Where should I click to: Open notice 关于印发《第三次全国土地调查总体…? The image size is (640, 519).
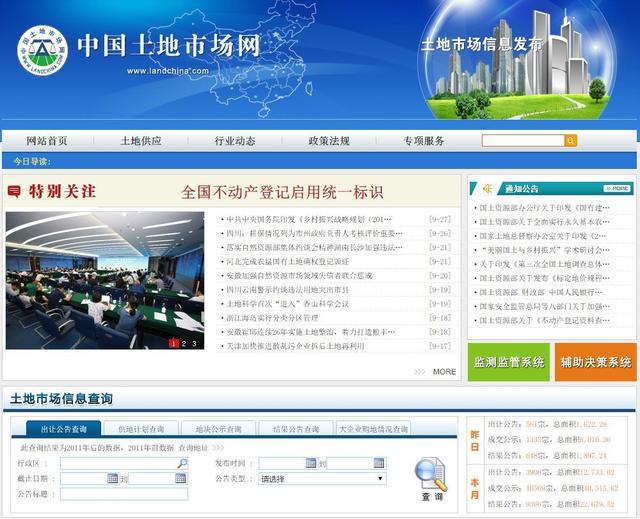[x=544, y=264]
